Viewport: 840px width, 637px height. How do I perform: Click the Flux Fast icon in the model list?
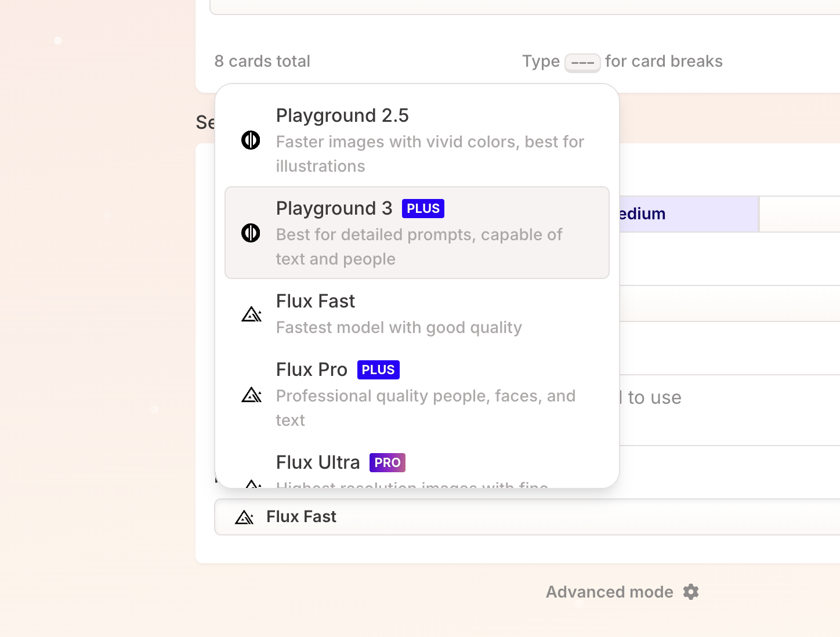(251, 314)
